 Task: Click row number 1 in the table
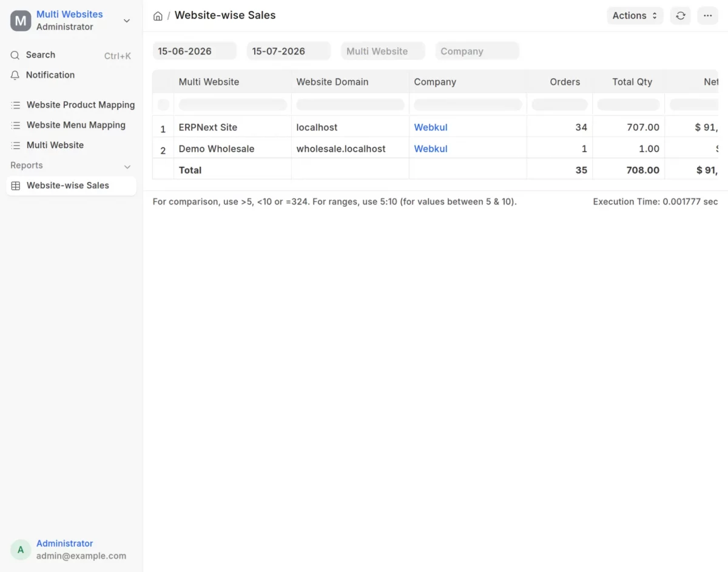[x=163, y=129]
